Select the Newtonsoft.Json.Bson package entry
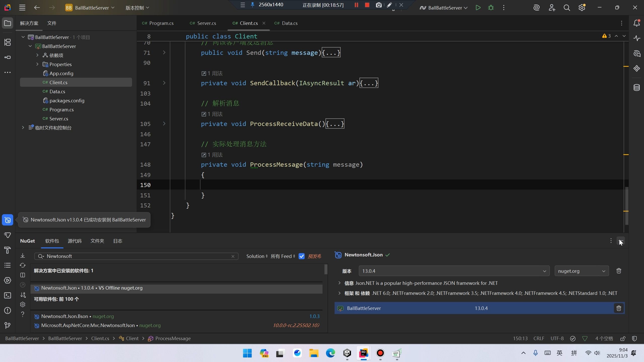The height and width of the screenshot is (362, 644). [65, 316]
